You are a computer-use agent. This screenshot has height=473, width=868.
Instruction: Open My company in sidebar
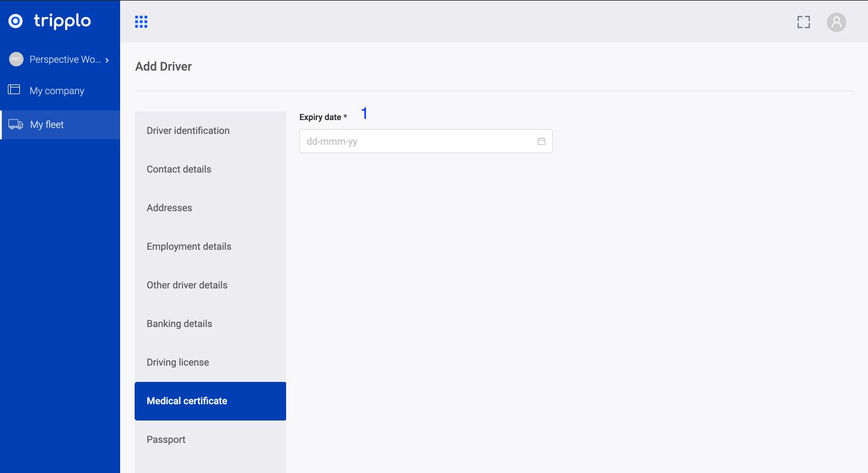click(57, 90)
